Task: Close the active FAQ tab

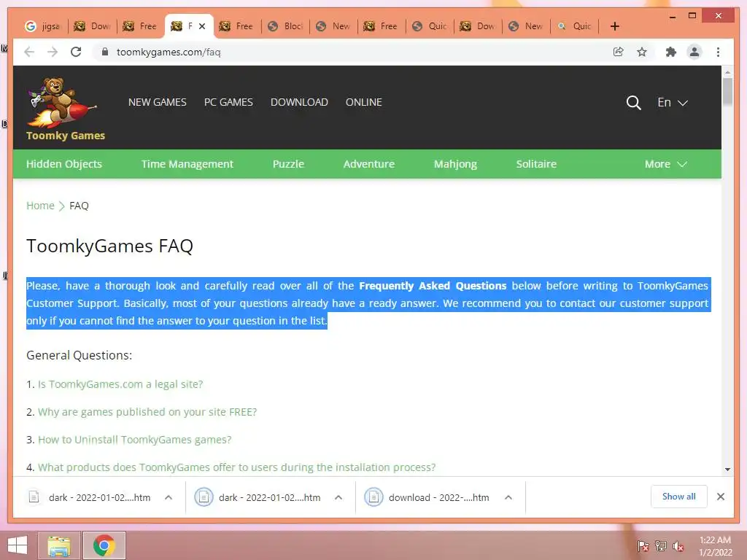Action: pyautogui.click(x=202, y=26)
